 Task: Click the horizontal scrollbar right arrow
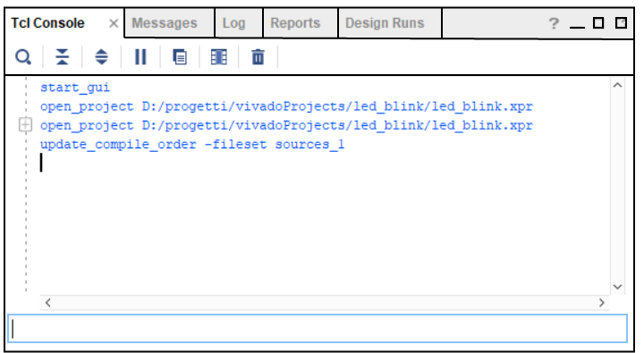coord(602,303)
